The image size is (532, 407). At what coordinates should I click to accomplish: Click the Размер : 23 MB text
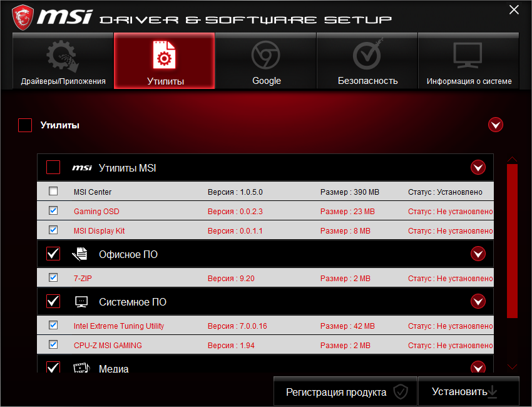point(347,211)
